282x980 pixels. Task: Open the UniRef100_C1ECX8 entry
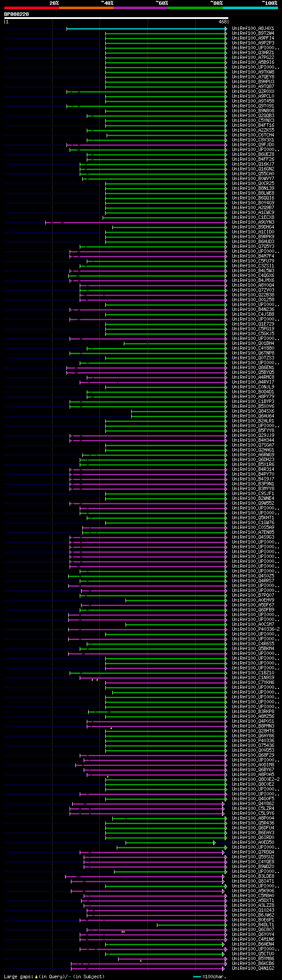click(x=253, y=218)
